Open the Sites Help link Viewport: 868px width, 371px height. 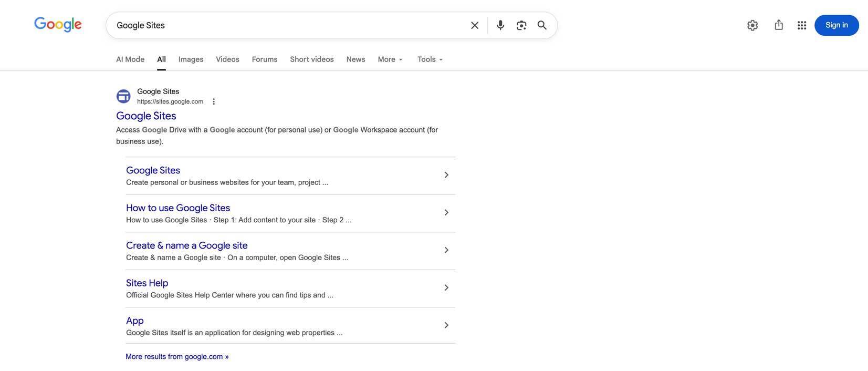coord(147,283)
